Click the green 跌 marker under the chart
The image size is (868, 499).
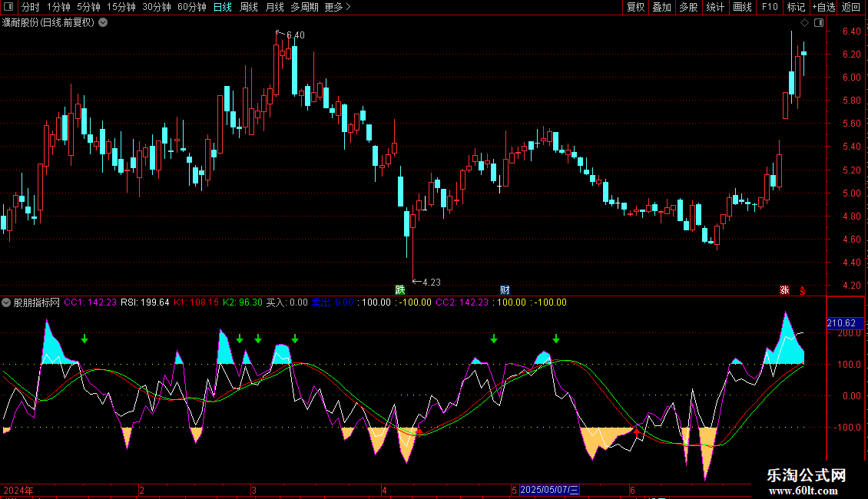pos(399,290)
